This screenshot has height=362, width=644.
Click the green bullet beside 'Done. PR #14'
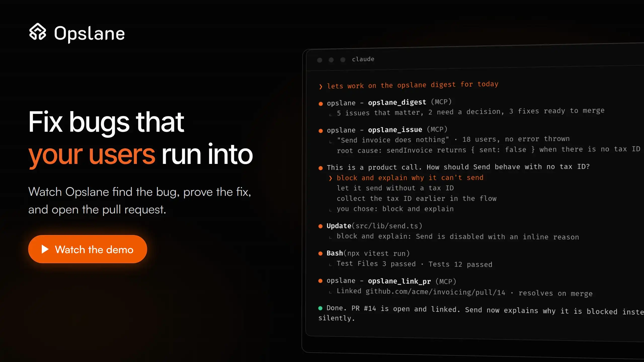(x=320, y=308)
